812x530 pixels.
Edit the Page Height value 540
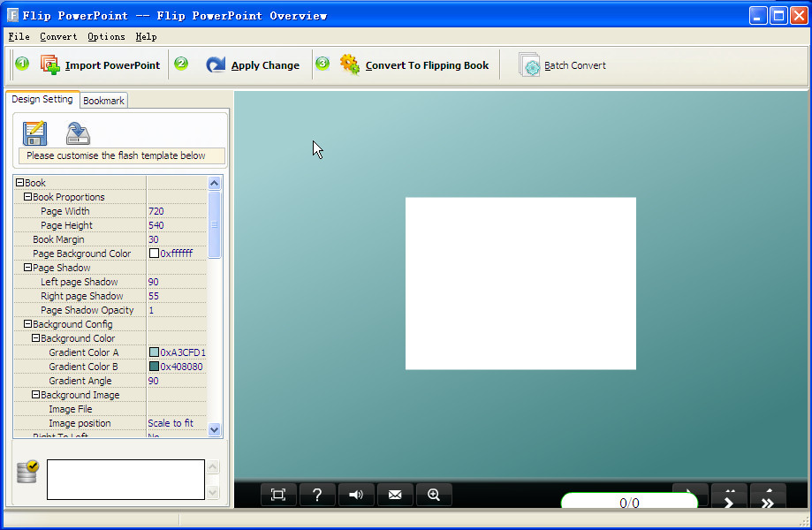177,225
